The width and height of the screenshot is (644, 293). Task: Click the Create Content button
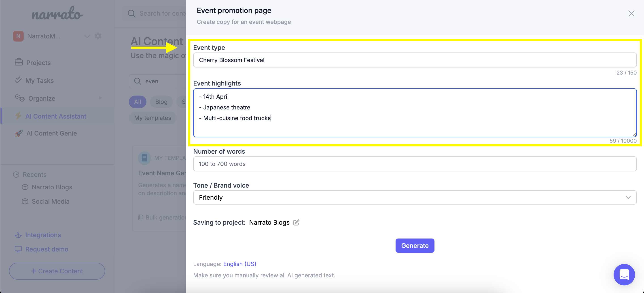[57, 271]
